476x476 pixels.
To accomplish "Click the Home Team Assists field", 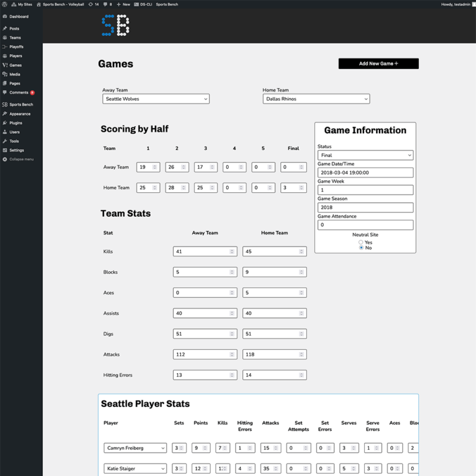I will tap(274, 314).
